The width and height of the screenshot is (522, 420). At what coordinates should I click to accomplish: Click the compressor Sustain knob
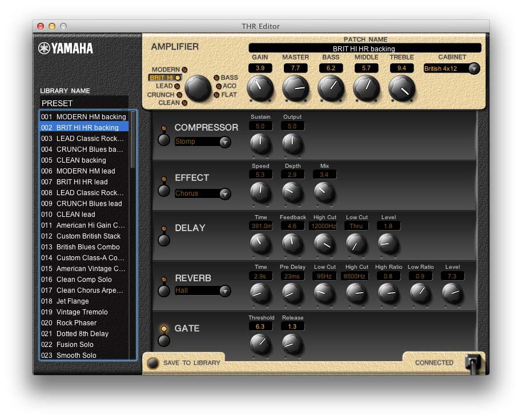point(260,143)
